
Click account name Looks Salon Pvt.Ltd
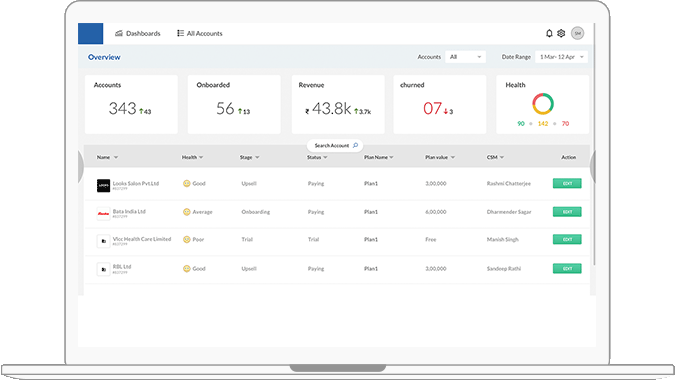pyautogui.click(x=136, y=183)
